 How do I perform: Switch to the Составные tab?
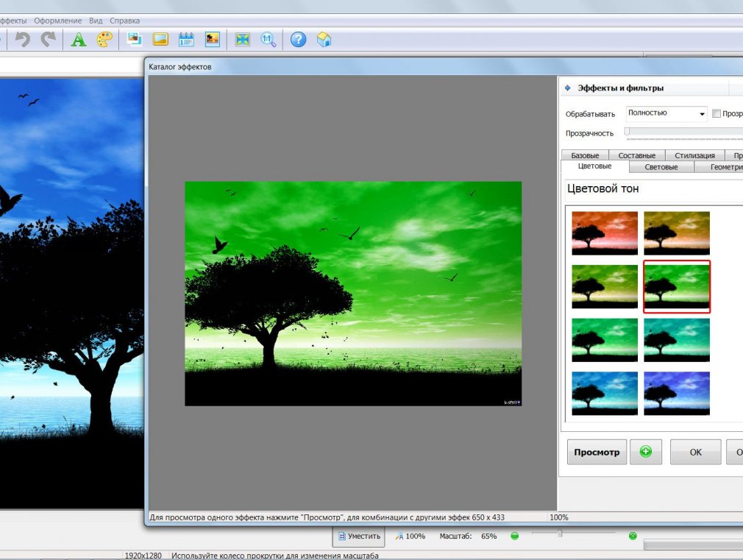pyautogui.click(x=637, y=155)
